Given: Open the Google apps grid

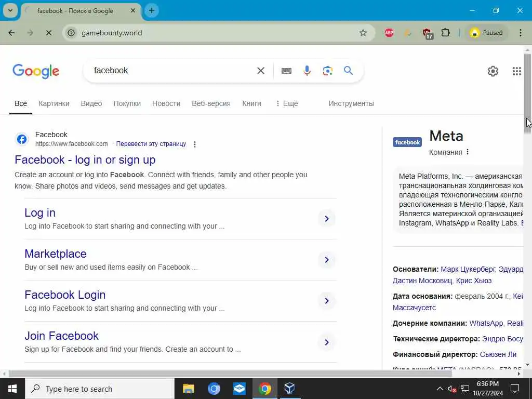Looking at the screenshot, I should click(x=517, y=71).
